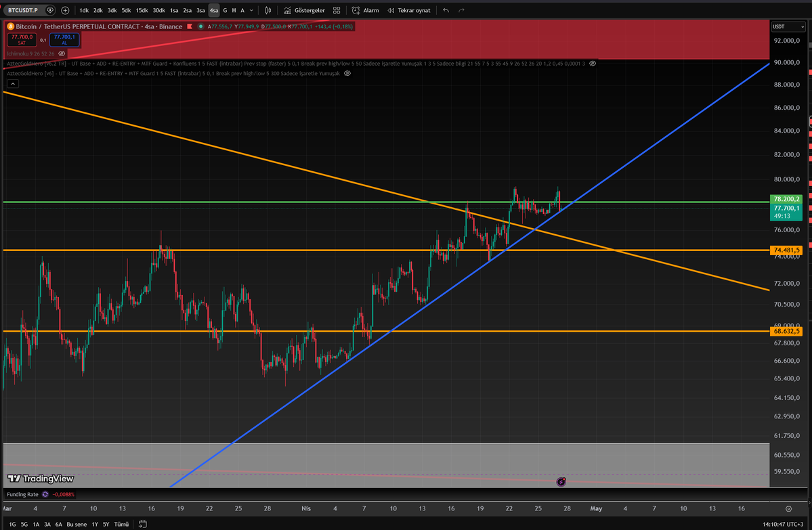Click the redo arrow
This screenshot has width=812, height=530.
(461, 10)
